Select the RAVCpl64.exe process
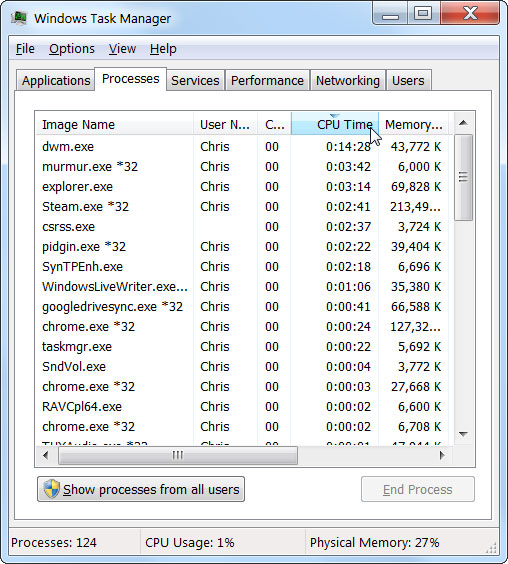Screen dimensions: 508x564 (x=242, y=406)
